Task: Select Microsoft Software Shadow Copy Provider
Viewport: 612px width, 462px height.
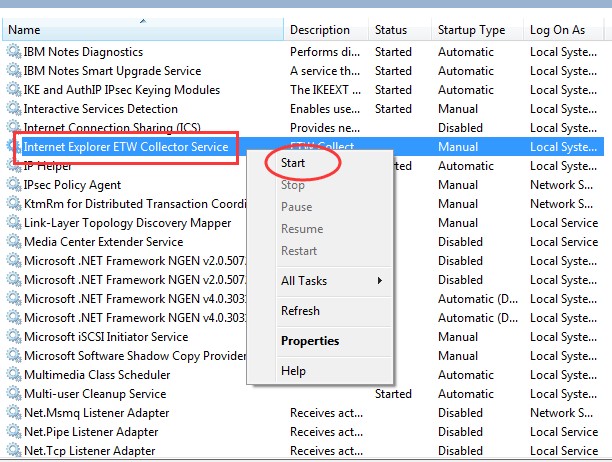Action: pyautogui.click(x=135, y=356)
